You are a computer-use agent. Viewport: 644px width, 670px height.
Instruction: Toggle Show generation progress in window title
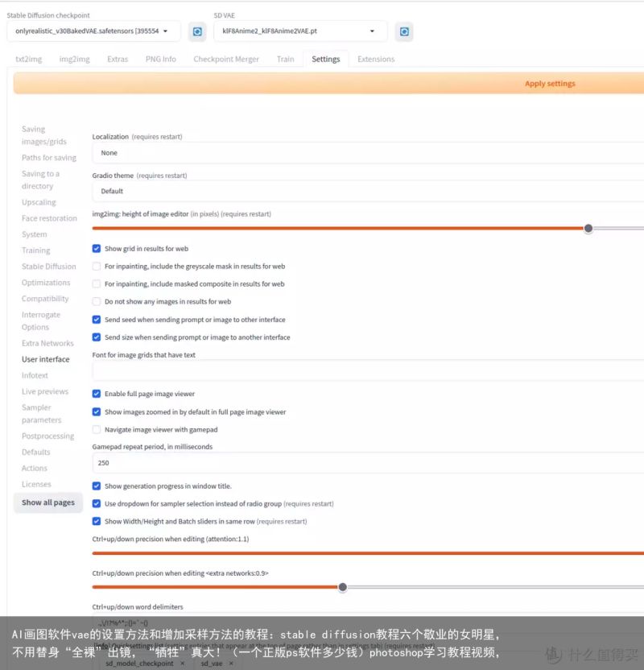(x=97, y=486)
